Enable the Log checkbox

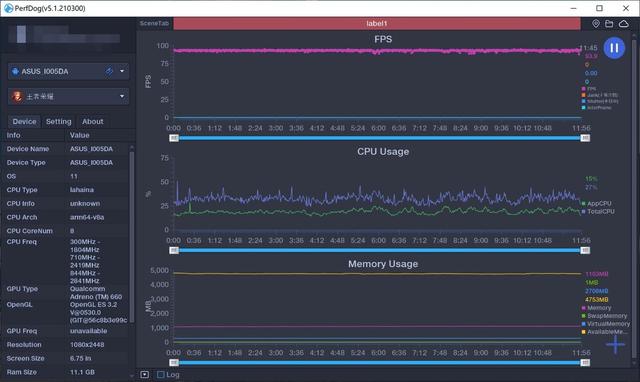tap(161, 374)
